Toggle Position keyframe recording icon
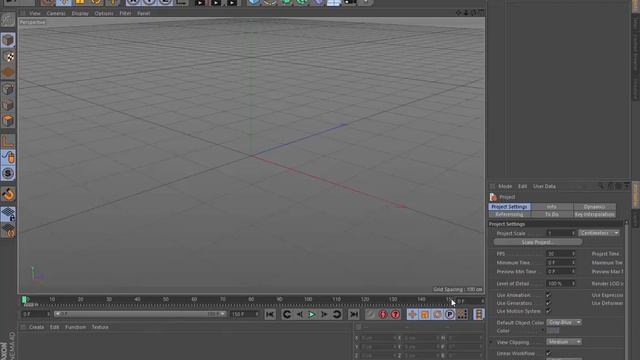 point(412,314)
